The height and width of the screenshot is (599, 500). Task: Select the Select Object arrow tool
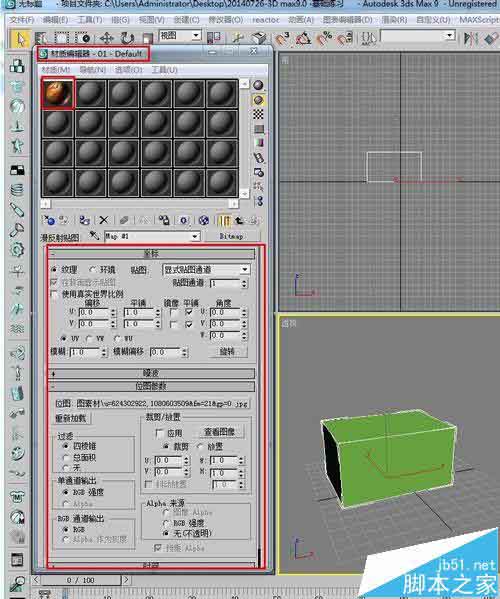[x=20, y=39]
